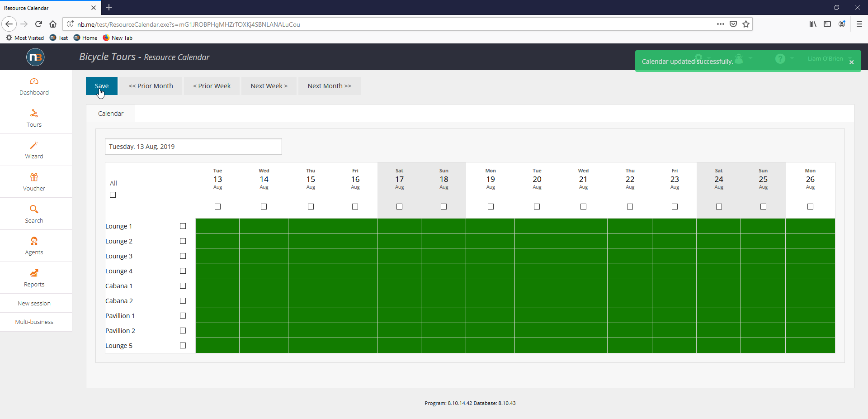The width and height of the screenshot is (868, 419).
Task: Open the Agents sidebar icon
Action: (x=34, y=241)
